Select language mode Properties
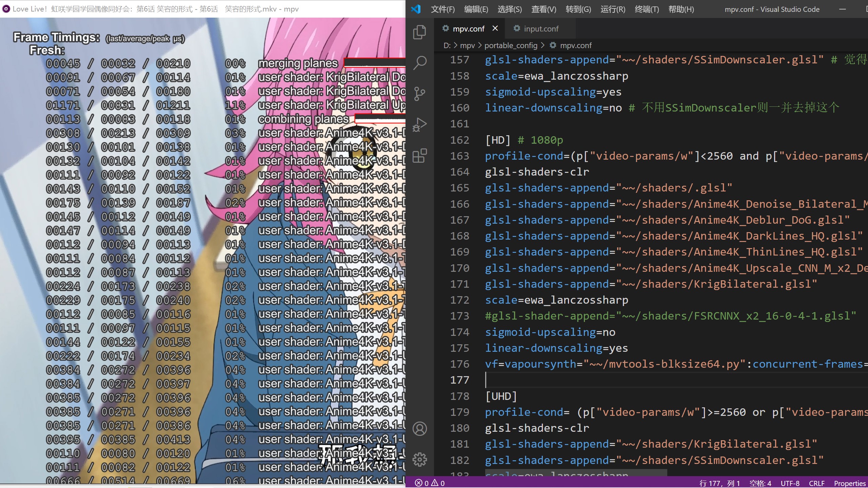Image resolution: width=868 pixels, height=488 pixels. tap(850, 483)
